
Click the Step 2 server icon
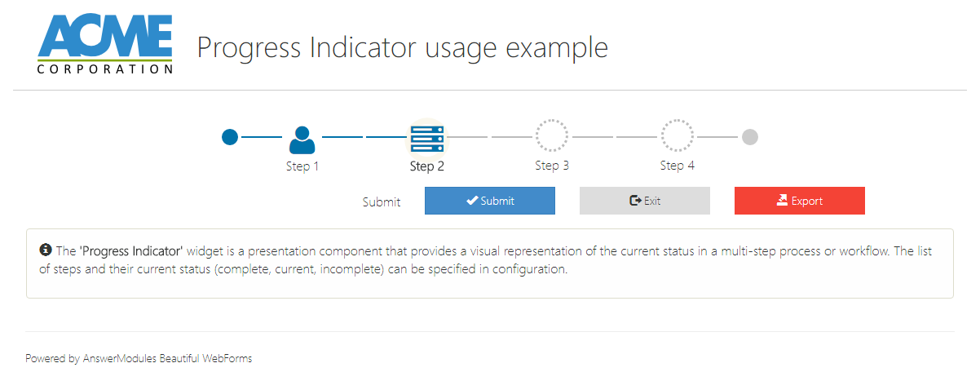click(x=426, y=138)
